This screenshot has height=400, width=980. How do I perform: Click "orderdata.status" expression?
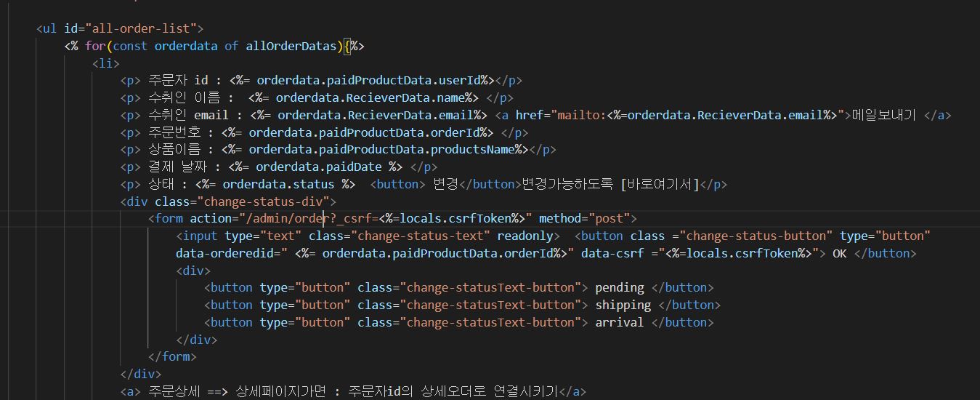pos(279,184)
